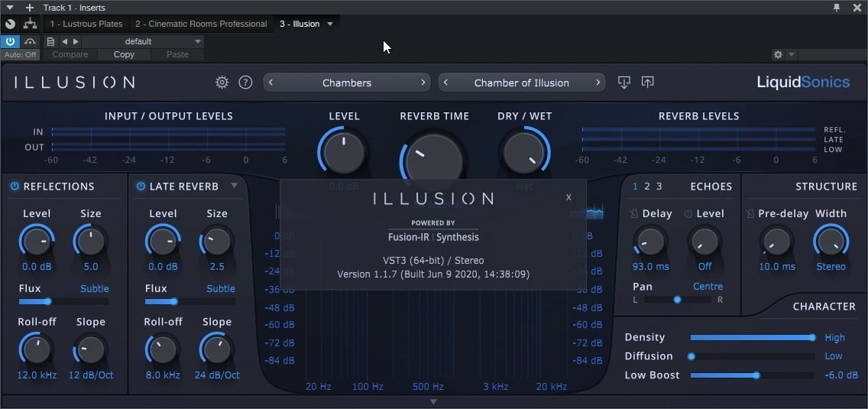Open Illusion settings gear icon

point(222,83)
